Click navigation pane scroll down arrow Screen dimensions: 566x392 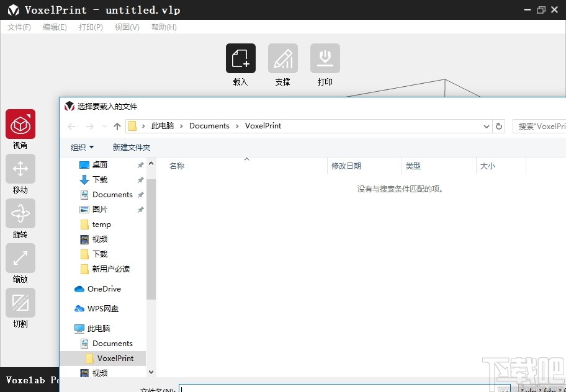click(151, 372)
